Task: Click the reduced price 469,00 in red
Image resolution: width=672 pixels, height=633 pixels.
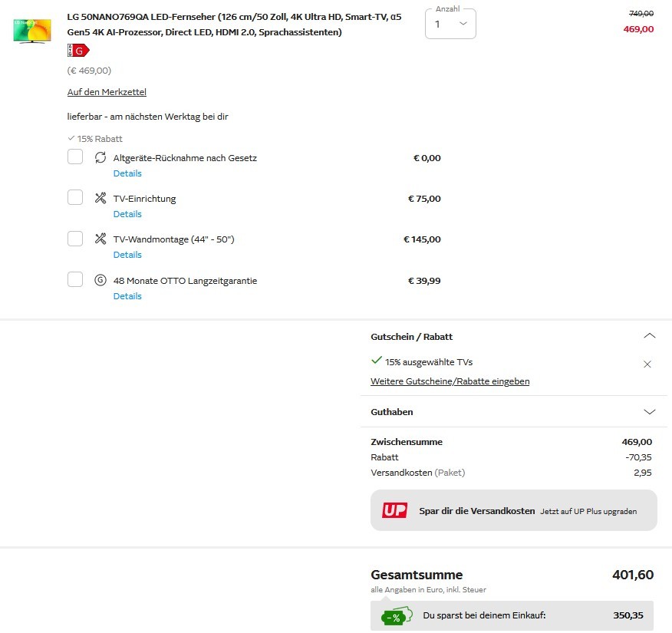Action: pos(638,29)
